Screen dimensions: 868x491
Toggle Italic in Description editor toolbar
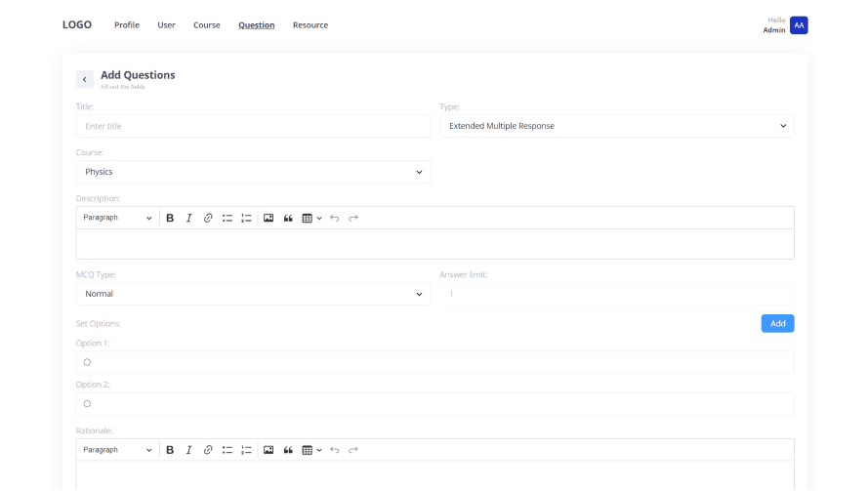(189, 218)
